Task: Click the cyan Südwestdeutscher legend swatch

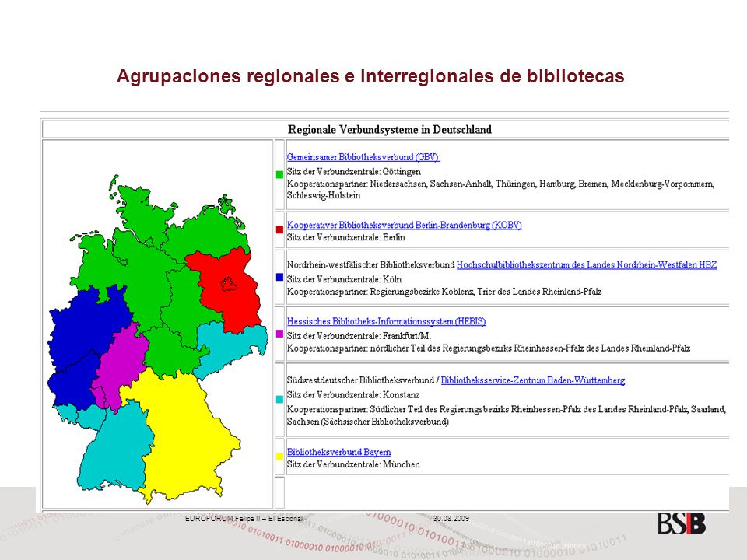Action: pos(279,400)
